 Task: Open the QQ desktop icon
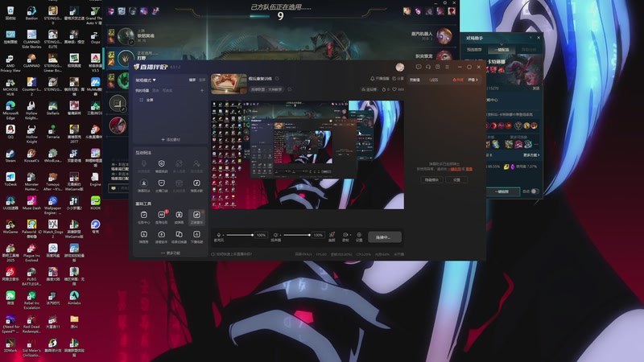[10, 132]
